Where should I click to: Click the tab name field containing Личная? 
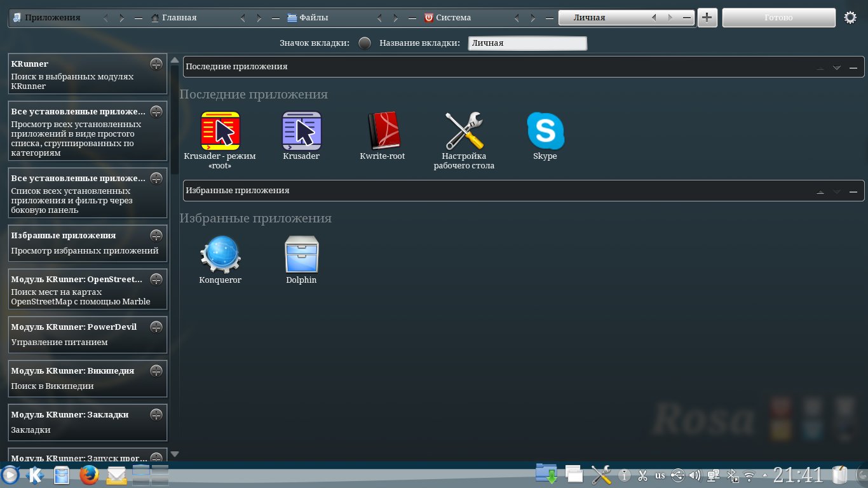pyautogui.click(x=527, y=43)
